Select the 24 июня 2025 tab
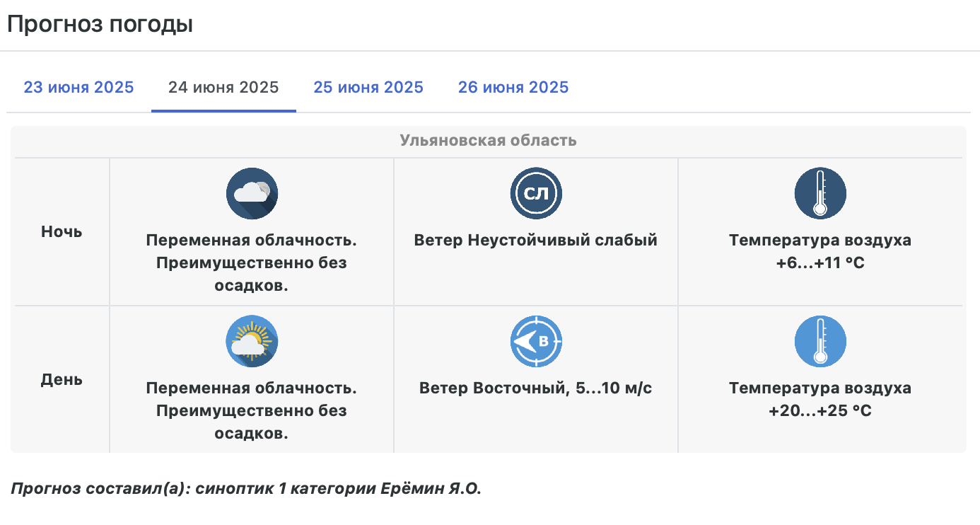Screen dimensions: 980x525 tap(223, 88)
